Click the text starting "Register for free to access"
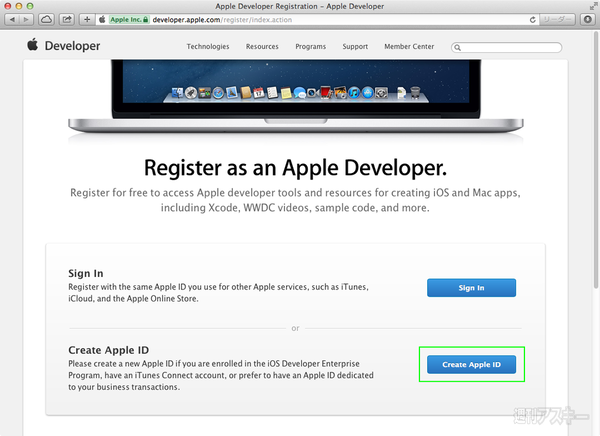Viewport: 600px width, 436px height. tap(295, 200)
